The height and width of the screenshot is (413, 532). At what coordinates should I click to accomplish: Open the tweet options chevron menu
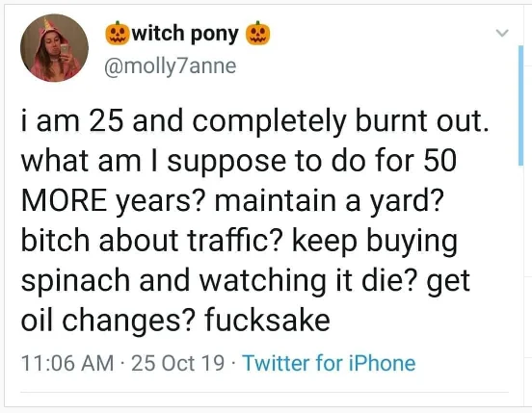point(502,33)
